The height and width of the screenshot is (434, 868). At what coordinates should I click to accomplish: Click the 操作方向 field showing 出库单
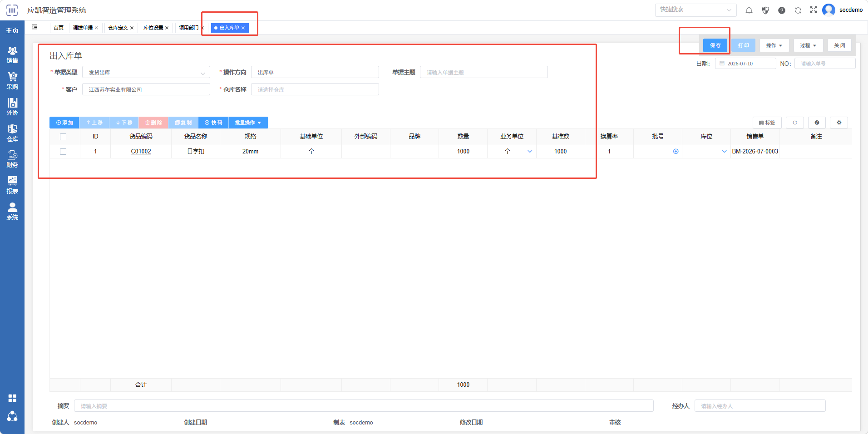pyautogui.click(x=315, y=72)
